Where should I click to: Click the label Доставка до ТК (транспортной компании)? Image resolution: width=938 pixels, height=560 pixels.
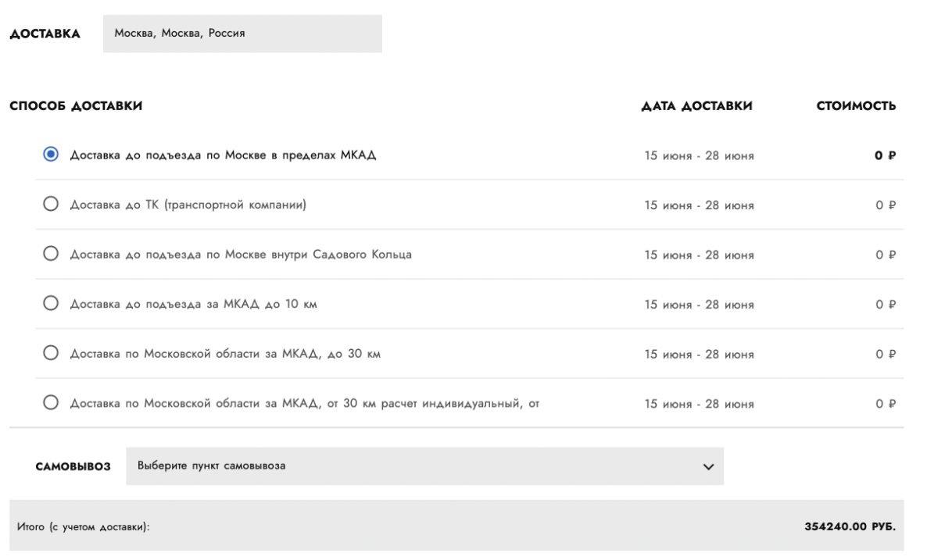click(188, 205)
